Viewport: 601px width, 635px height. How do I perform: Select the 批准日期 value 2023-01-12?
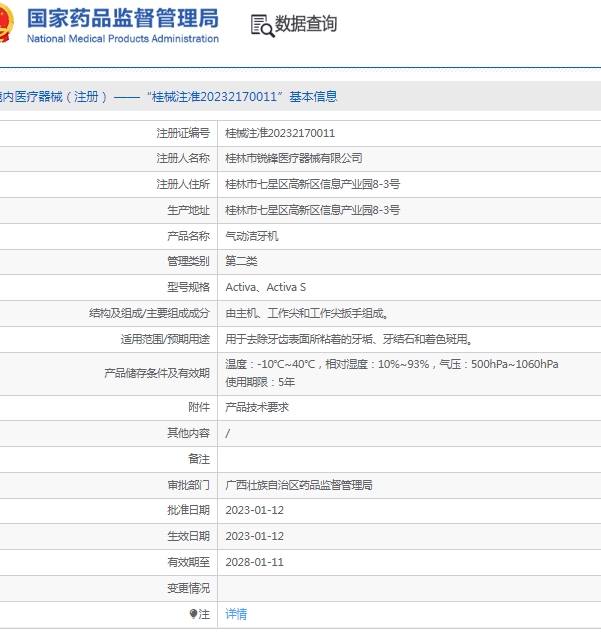click(x=254, y=510)
